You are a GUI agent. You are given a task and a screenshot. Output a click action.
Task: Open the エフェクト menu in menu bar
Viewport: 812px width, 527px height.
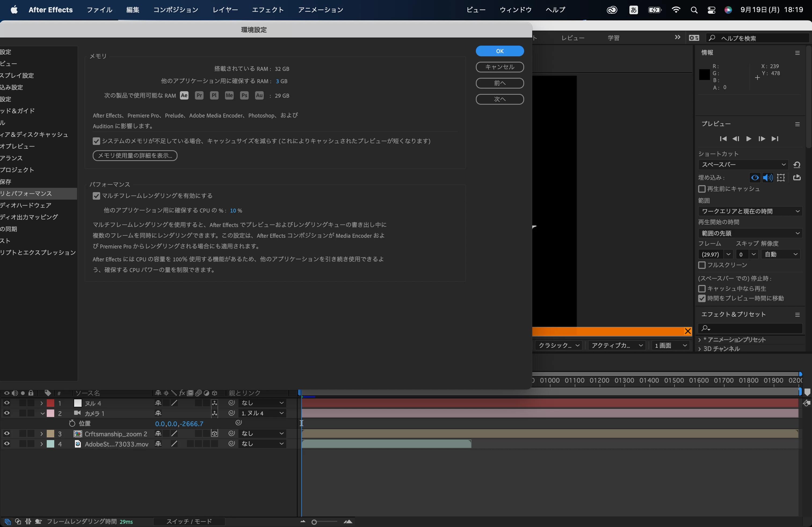point(267,10)
